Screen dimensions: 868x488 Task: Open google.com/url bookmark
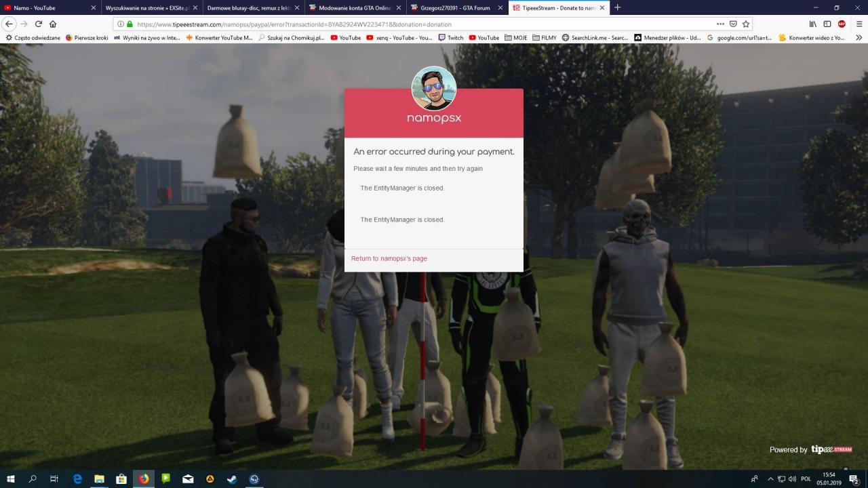[739, 38]
